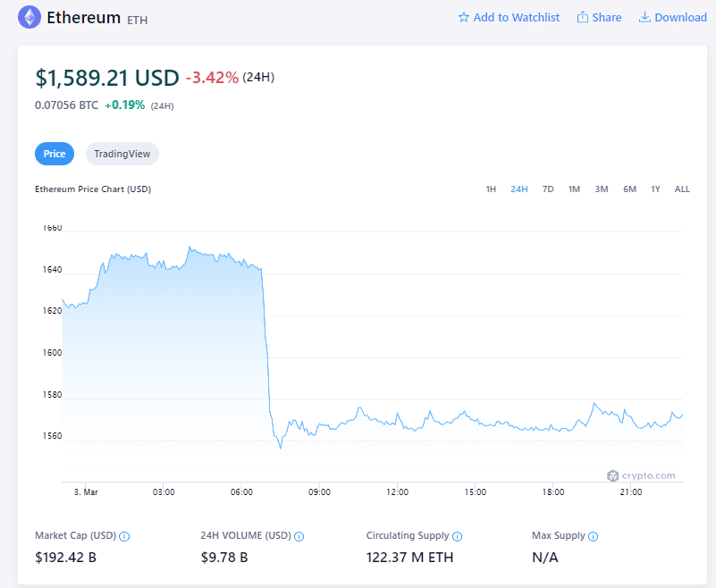Screen dimensions: 716x588
Task: Select the 3M time range
Action: point(602,189)
